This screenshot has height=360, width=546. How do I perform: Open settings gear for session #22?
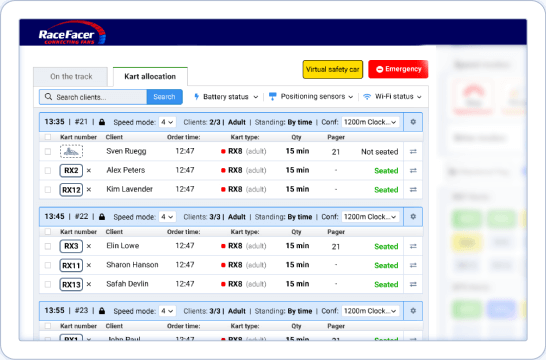pyautogui.click(x=413, y=217)
